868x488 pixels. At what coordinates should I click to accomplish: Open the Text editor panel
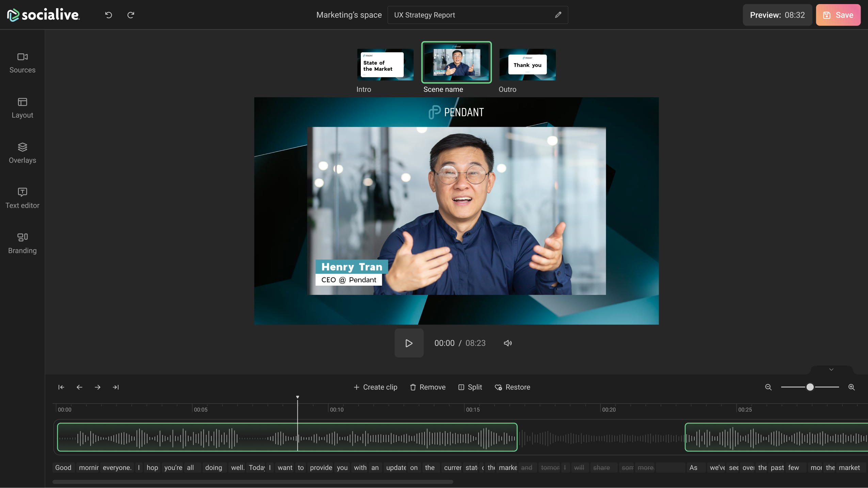pyautogui.click(x=22, y=198)
